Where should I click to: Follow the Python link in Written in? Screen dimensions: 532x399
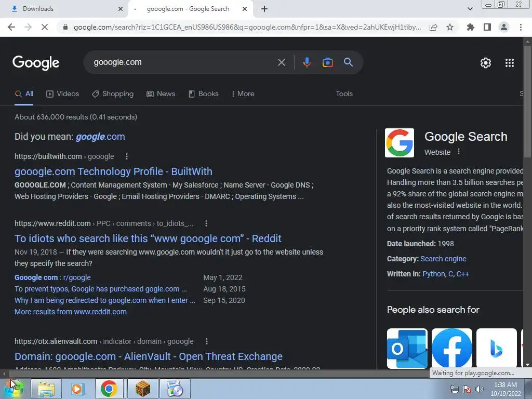point(434,274)
